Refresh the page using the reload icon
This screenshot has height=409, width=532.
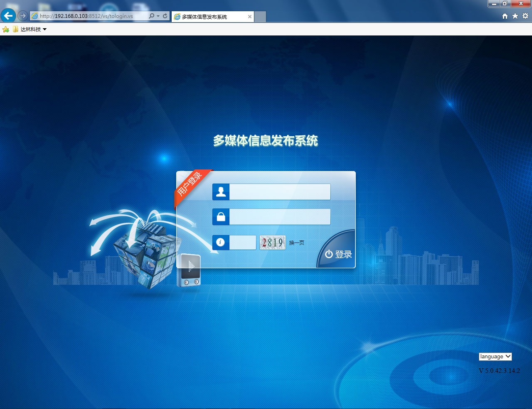[165, 16]
